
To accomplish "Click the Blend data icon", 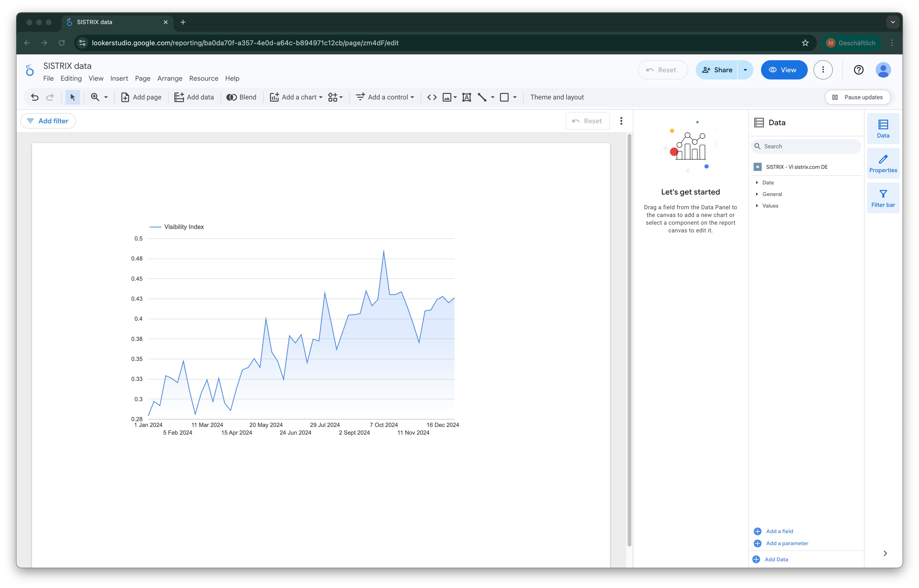I will pyautogui.click(x=241, y=97).
